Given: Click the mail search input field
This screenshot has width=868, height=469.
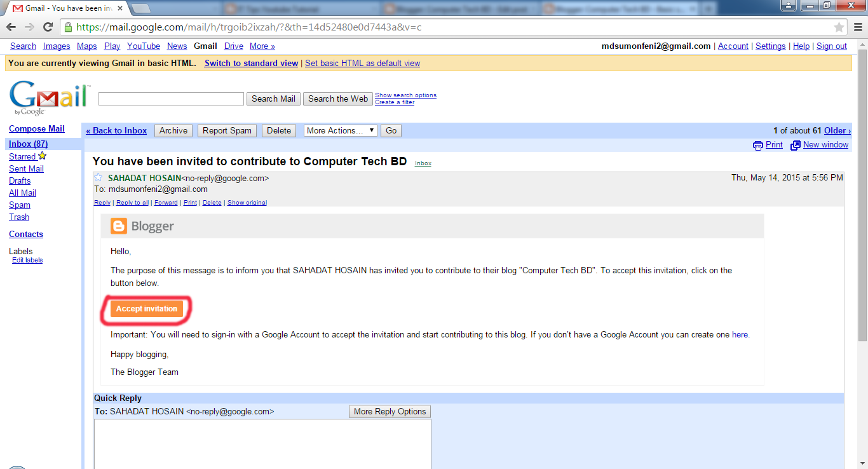Looking at the screenshot, I should point(171,99).
